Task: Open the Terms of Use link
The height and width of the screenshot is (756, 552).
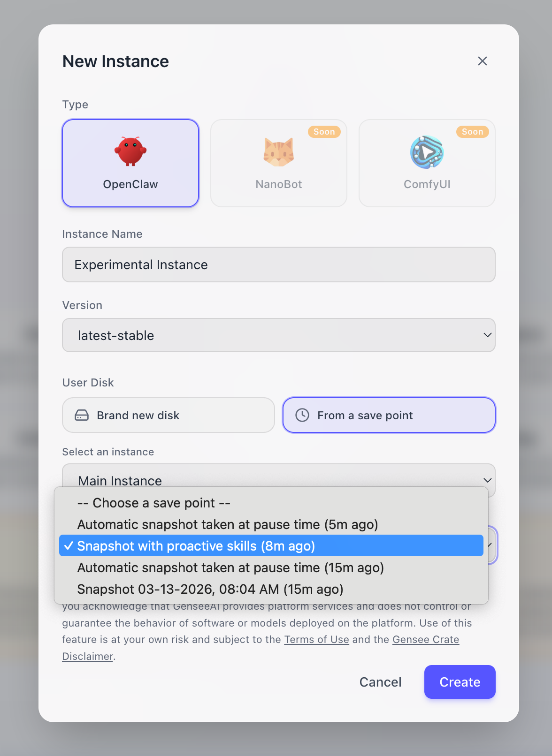Action: coord(316,639)
